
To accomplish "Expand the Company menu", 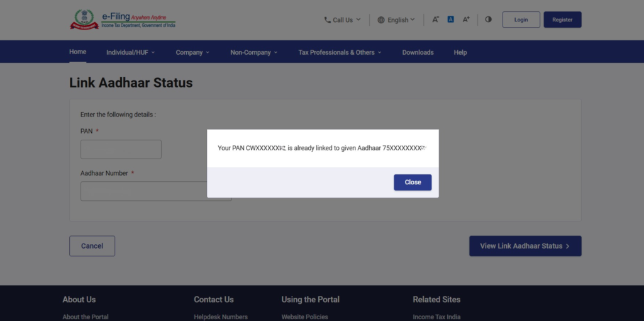I will tap(192, 52).
